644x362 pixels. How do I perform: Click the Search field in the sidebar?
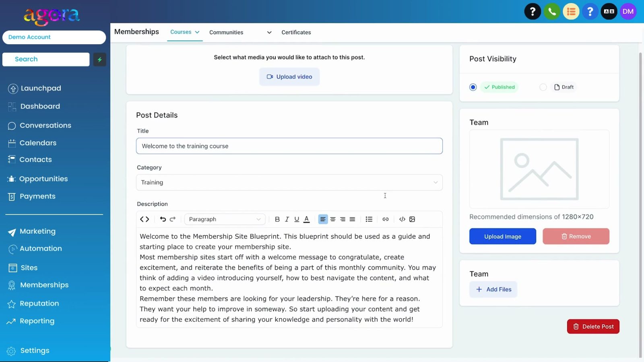click(x=46, y=60)
